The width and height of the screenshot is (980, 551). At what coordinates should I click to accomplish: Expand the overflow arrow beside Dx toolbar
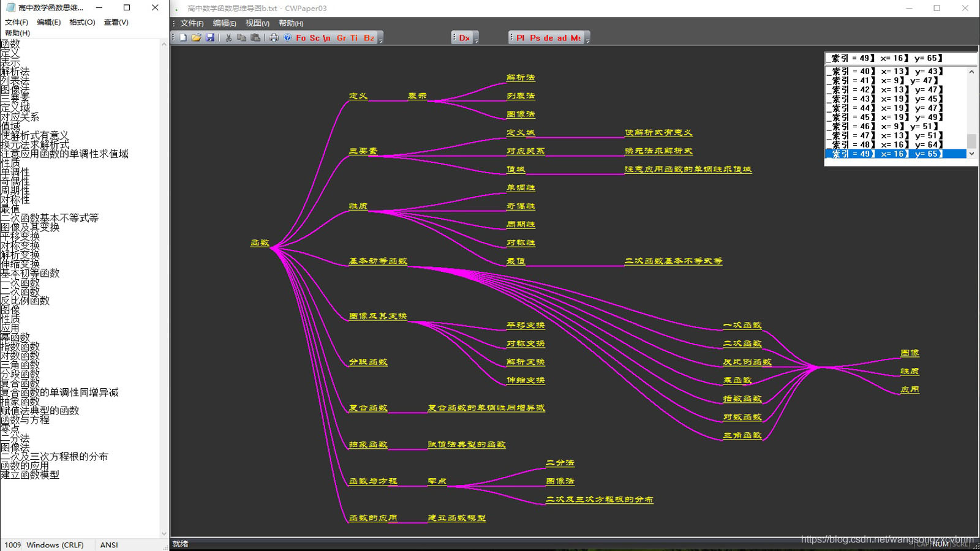coord(476,39)
